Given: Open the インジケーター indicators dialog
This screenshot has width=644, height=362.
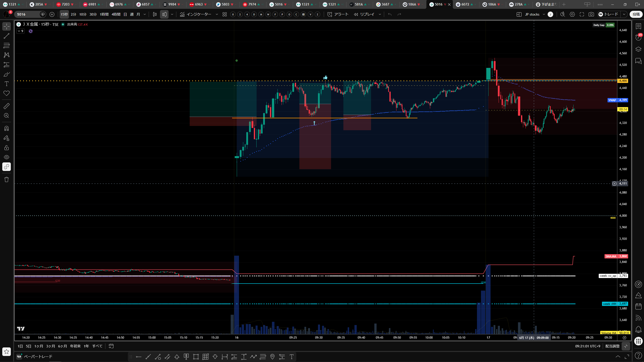Looking at the screenshot, I should pos(196,14).
